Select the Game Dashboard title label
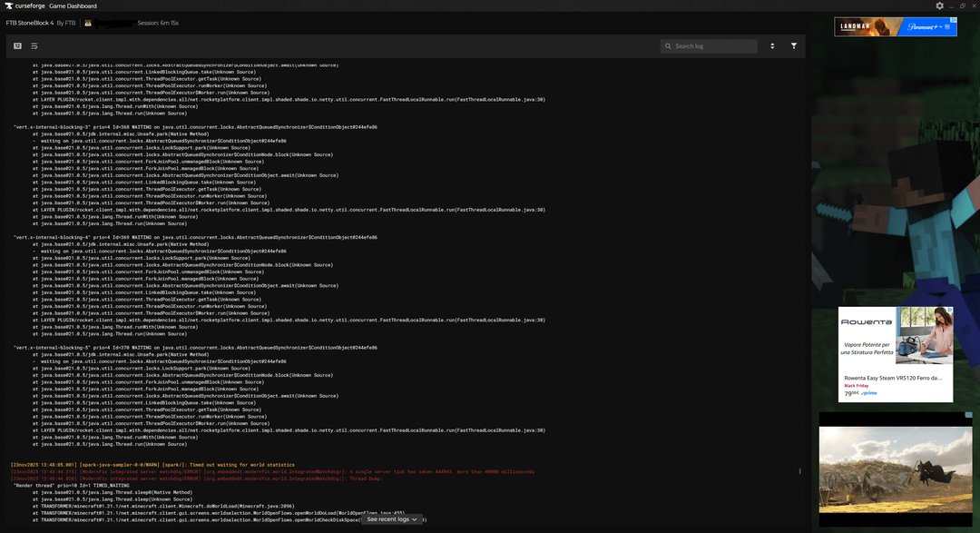The image size is (980, 533). pyautogui.click(x=72, y=5)
